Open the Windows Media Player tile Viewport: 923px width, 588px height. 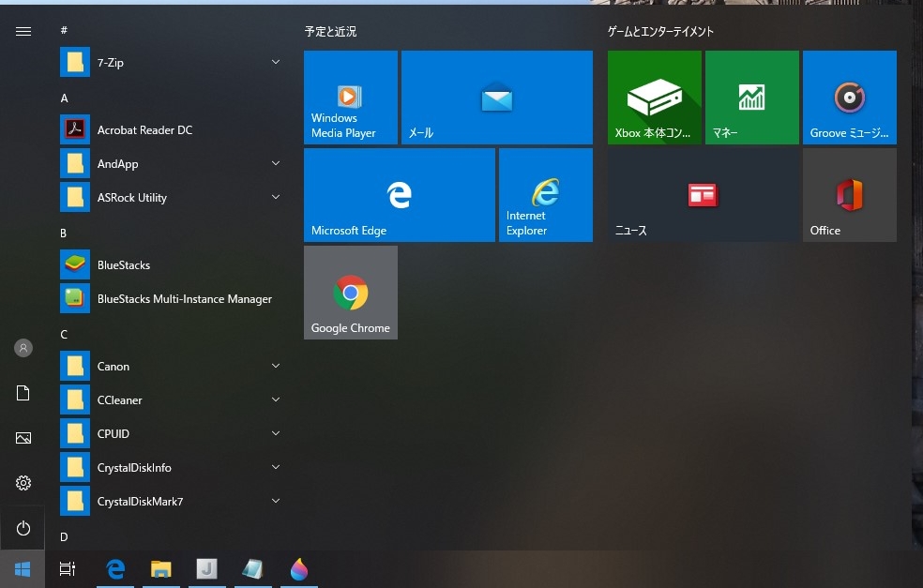pos(351,98)
